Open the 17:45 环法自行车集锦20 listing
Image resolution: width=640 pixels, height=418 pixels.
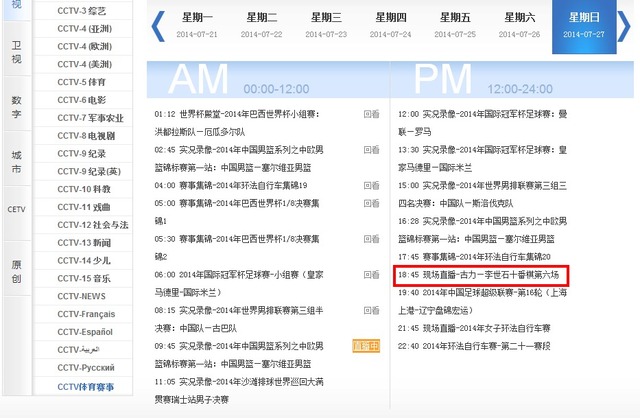[474, 257]
